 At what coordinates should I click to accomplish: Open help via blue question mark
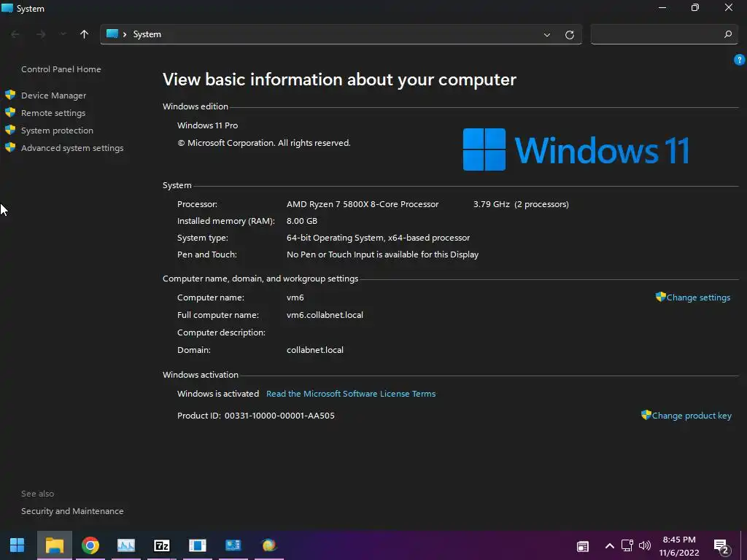pyautogui.click(x=739, y=60)
